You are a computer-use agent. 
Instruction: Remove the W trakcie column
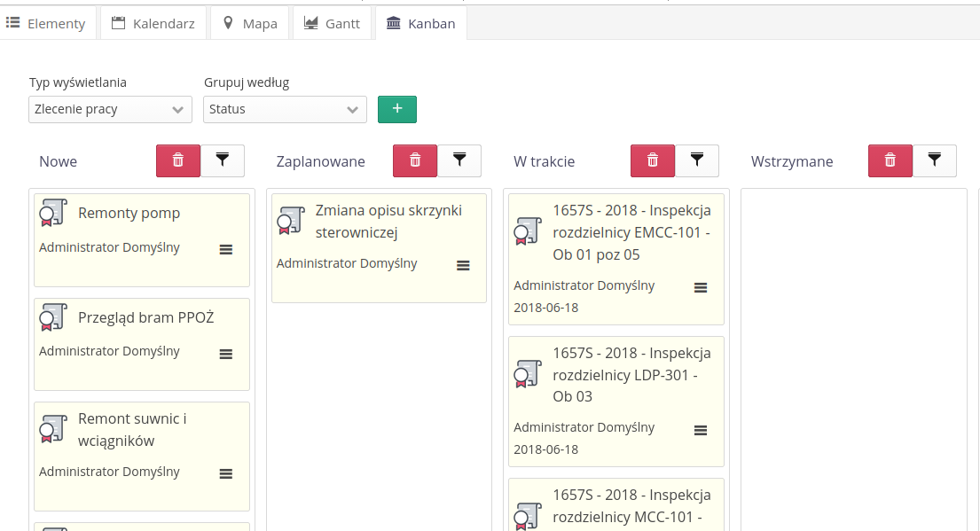pyautogui.click(x=653, y=160)
